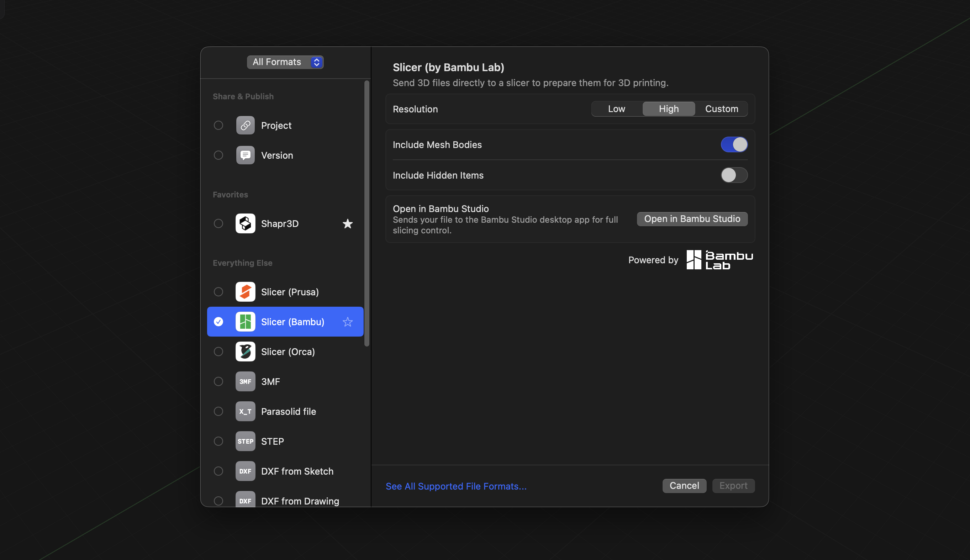
Task: Click the X_T Parasolid file icon
Action: tap(246, 412)
